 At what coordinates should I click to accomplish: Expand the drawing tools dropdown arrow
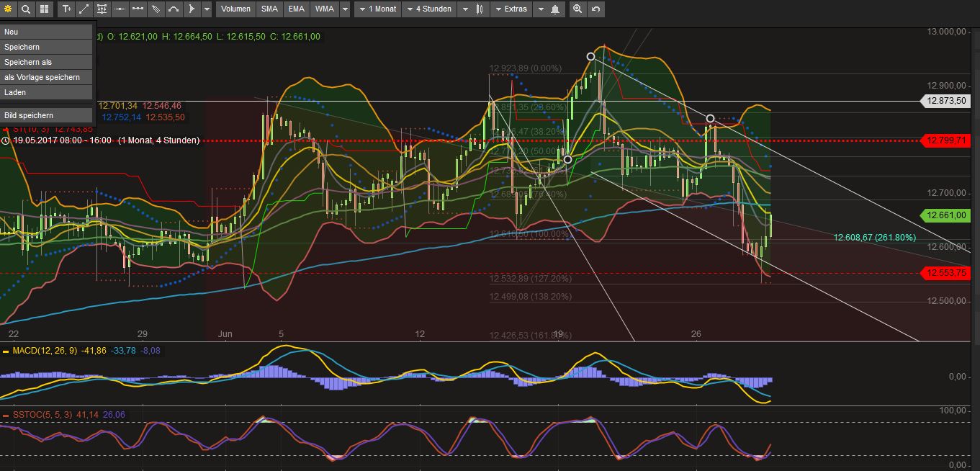[207, 9]
